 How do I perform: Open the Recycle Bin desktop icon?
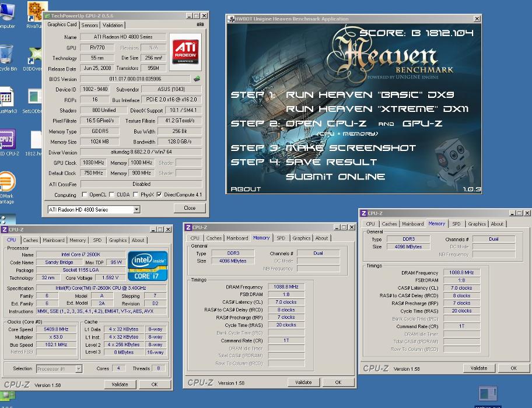tap(8, 57)
